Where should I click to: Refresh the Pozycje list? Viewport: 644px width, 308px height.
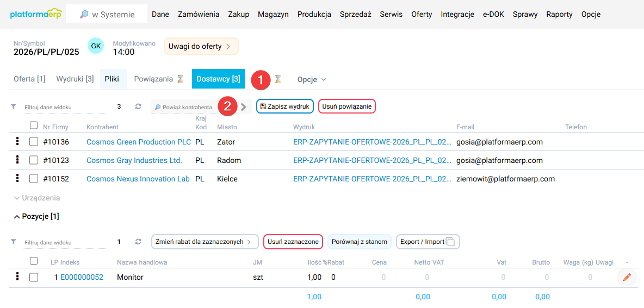(x=138, y=242)
